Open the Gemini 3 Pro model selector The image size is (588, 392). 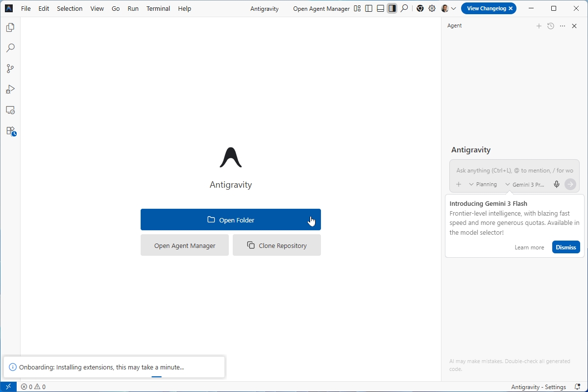point(525,184)
